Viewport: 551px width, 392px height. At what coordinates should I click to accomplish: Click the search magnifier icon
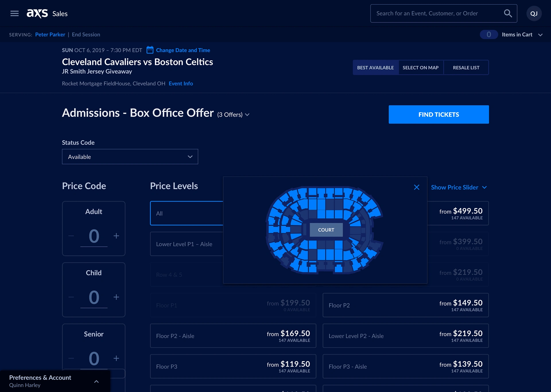[x=508, y=13]
